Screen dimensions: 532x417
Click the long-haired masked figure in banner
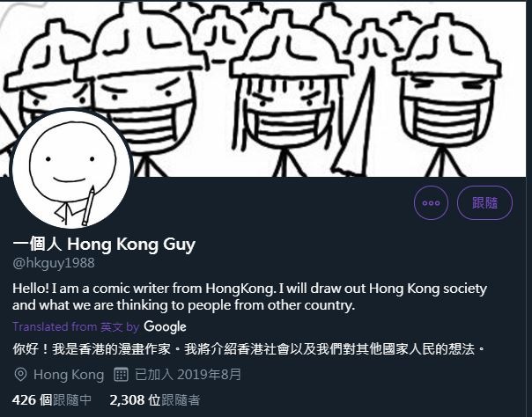(x=288, y=95)
